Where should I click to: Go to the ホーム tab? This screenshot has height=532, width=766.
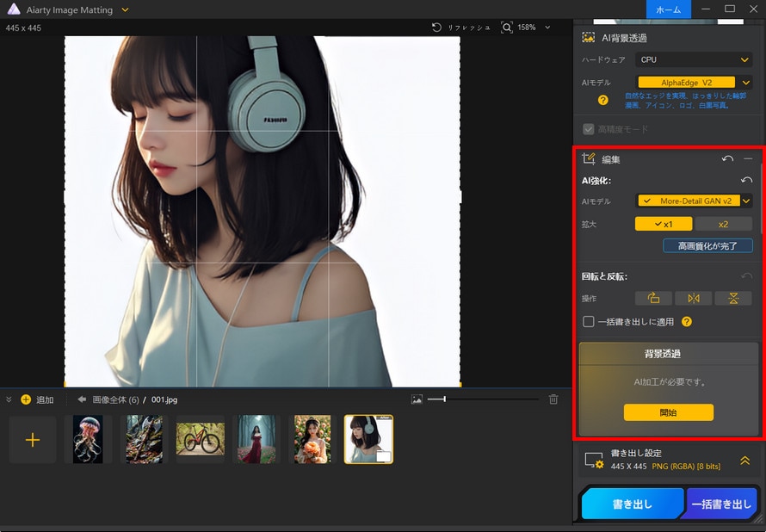pyautogui.click(x=668, y=9)
